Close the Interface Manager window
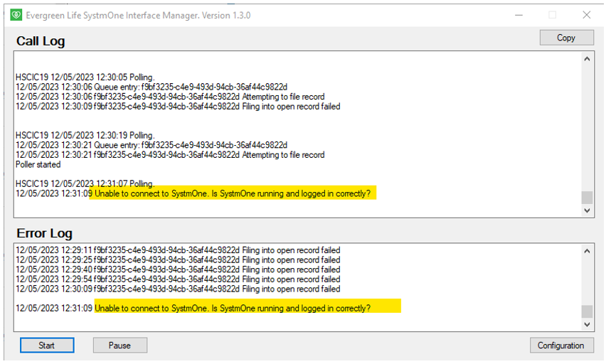This screenshot has height=364, width=606. point(587,15)
